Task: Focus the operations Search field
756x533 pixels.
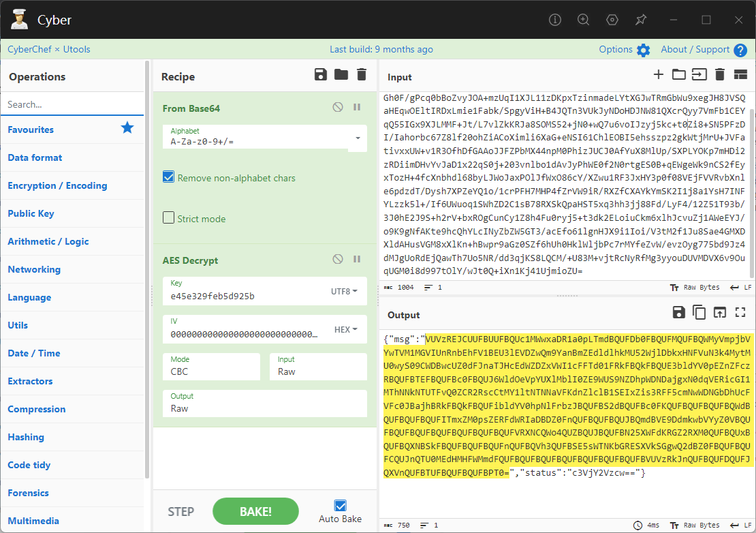Action: [x=72, y=104]
